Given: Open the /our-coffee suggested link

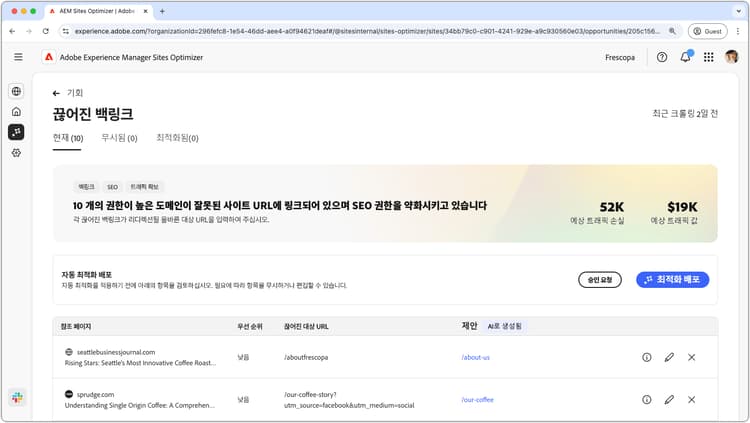Looking at the screenshot, I should click(477, 400).
